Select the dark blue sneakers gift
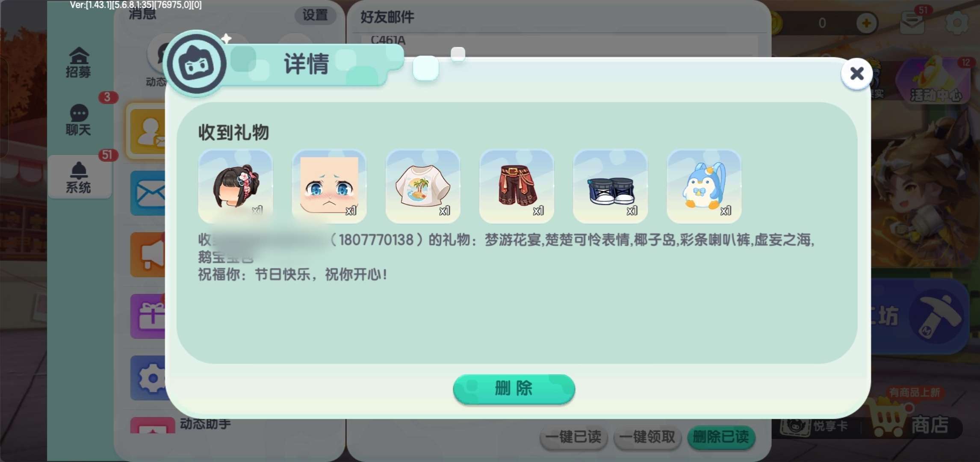 [x=610, y=186]
